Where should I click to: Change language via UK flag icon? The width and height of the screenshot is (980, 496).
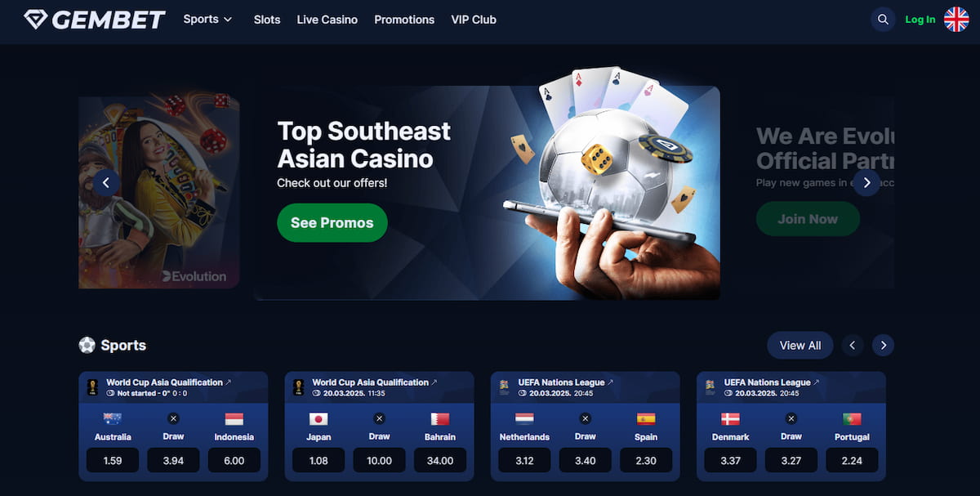pyautogui.click(x=956, y=20)
